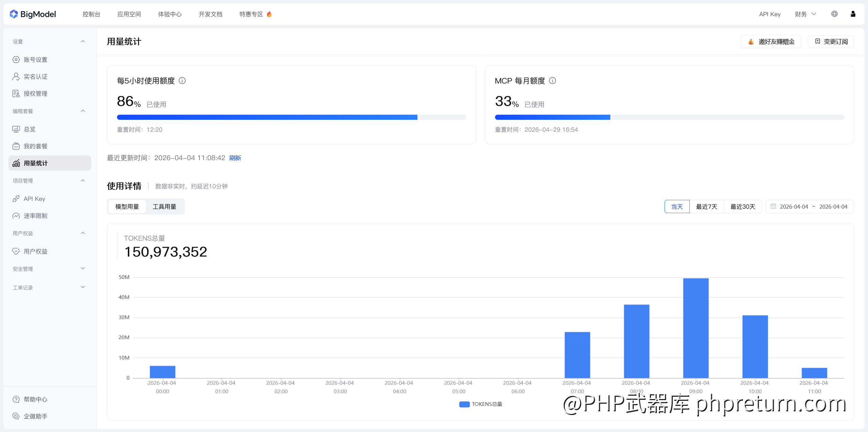Switch range to 最近7天
868x432 pixels.
tap(707, 207)
